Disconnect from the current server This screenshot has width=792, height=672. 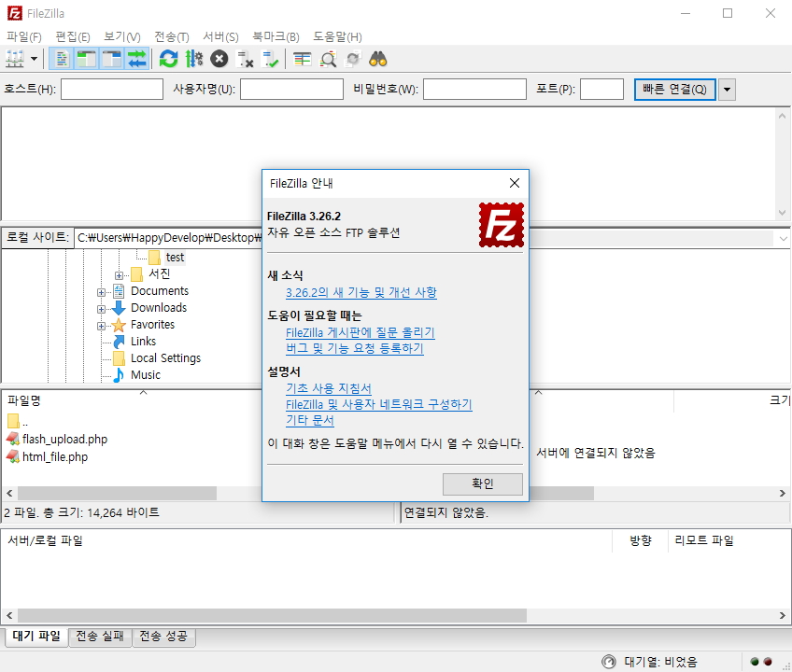point(245,59)
